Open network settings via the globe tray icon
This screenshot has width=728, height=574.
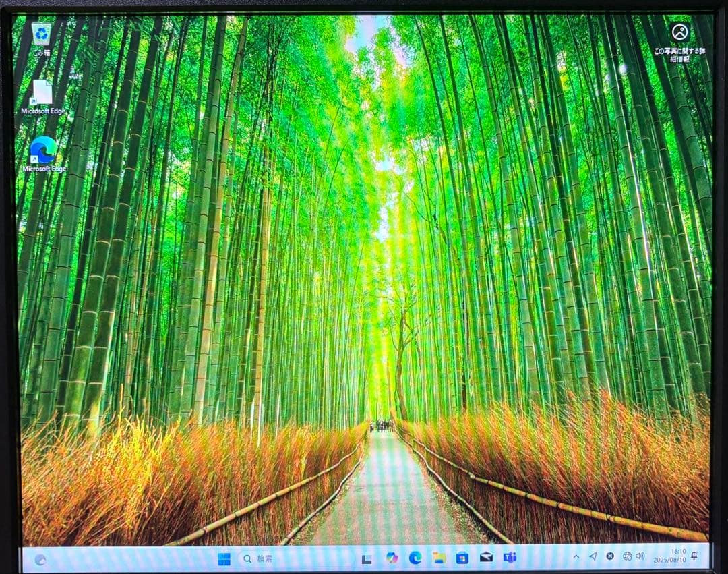[627, 556]
